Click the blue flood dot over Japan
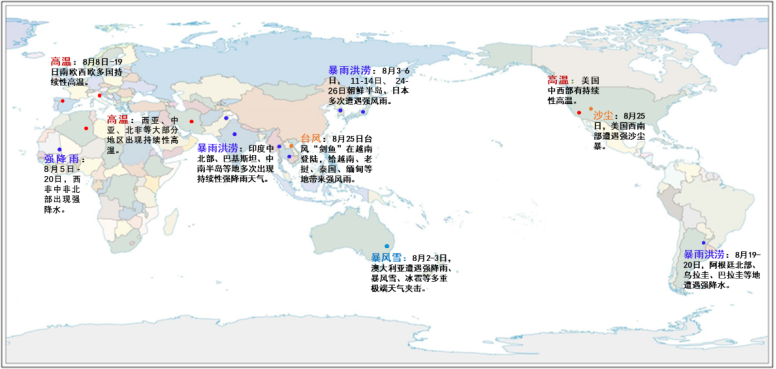776x369 pixels. [363, 112]
